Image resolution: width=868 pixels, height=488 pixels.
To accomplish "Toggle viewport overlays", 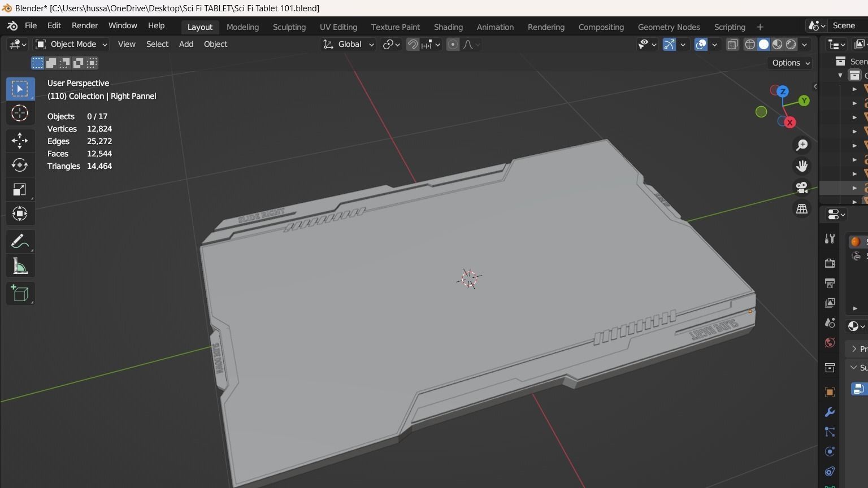I will [x=701, y=45].
